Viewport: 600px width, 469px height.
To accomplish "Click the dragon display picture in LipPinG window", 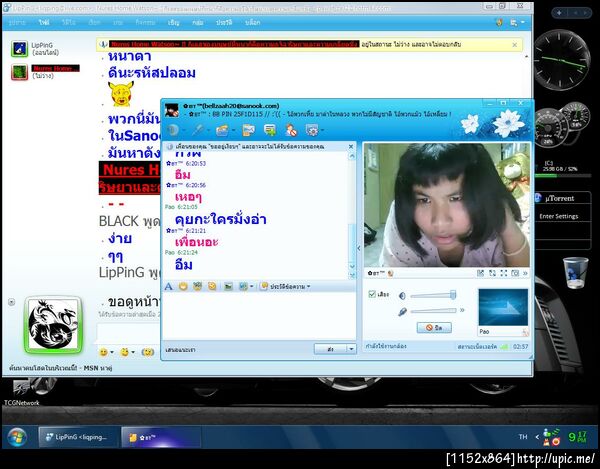I will point(53,324).
